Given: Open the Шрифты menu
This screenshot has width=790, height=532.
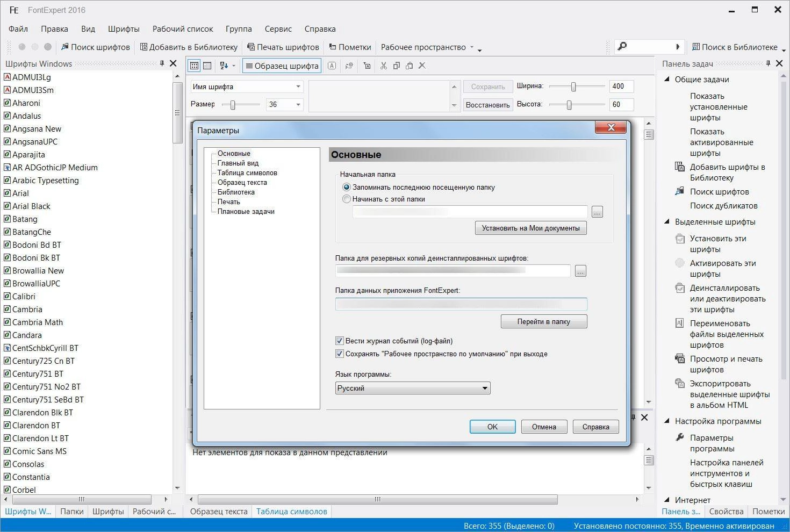Looking at the screenshot, I should 124,28.
